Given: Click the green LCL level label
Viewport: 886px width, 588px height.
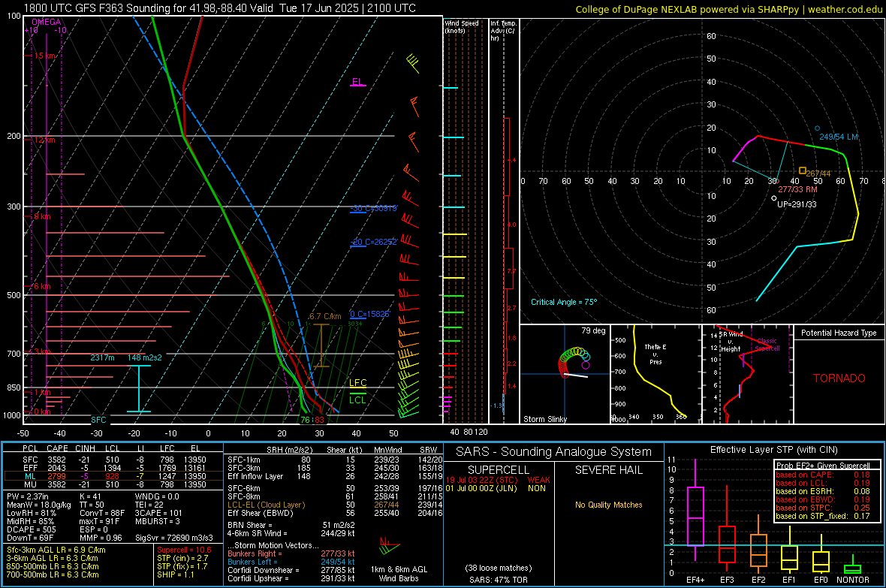Looking at the screenshot, I should [x=357, y=400].
